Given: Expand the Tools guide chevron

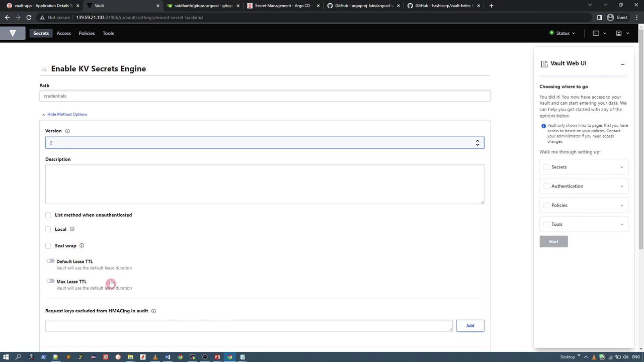Looking at the screenshot, I should point(621,225).
